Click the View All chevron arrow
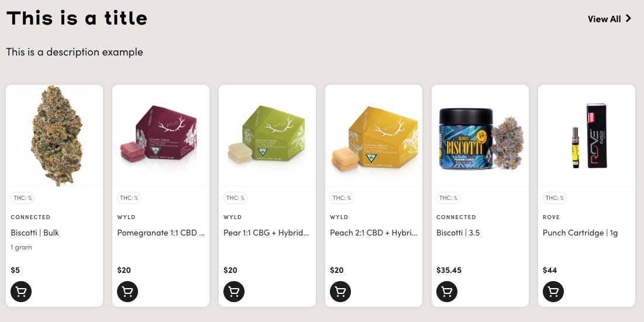The width and height of the screenshot is (644, 322). click(x=628, y=19)
